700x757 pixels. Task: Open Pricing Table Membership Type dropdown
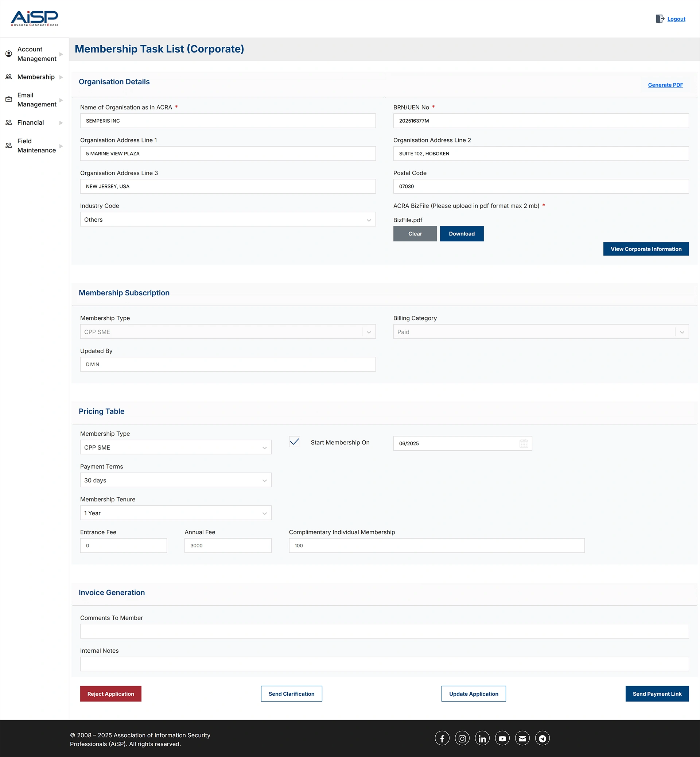coord(175,447)
